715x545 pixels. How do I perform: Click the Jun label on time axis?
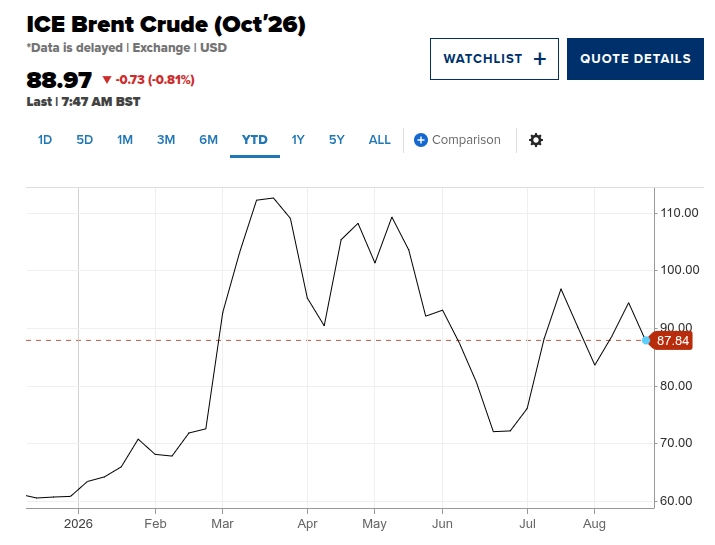click(442, 524)
